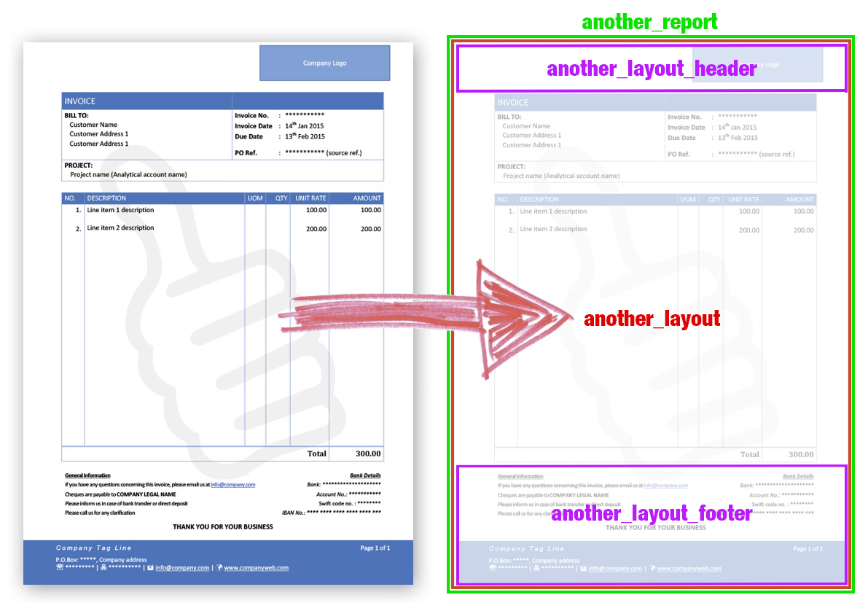Select the another_layout_footer label

click(651, 513)
